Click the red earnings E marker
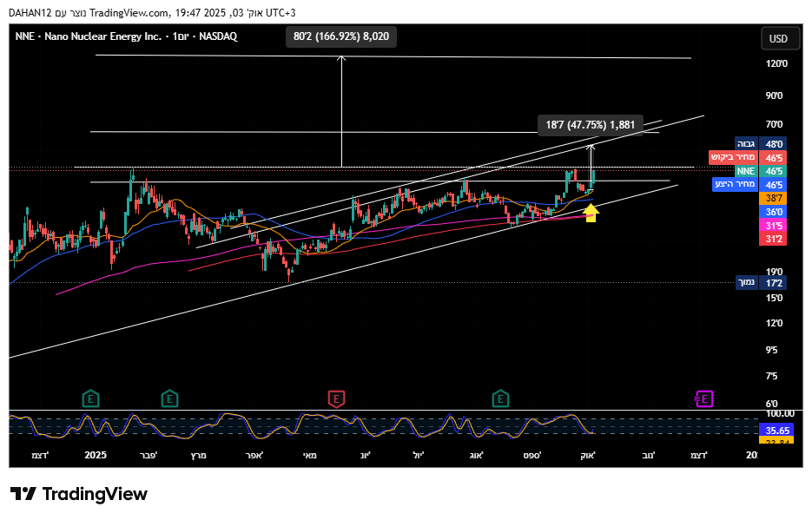Viewport: 812px width, 520px height. click(x=336, y=399)
